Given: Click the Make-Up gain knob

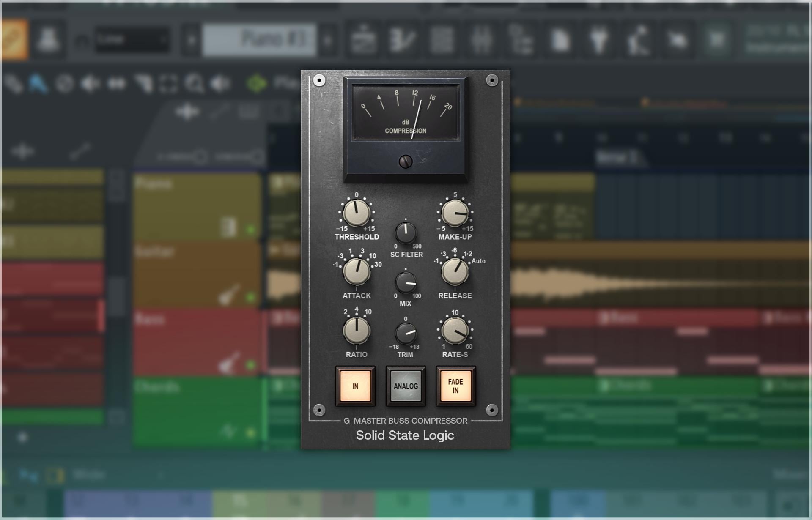Looking at the screenshot, I should tap(455, 213).
